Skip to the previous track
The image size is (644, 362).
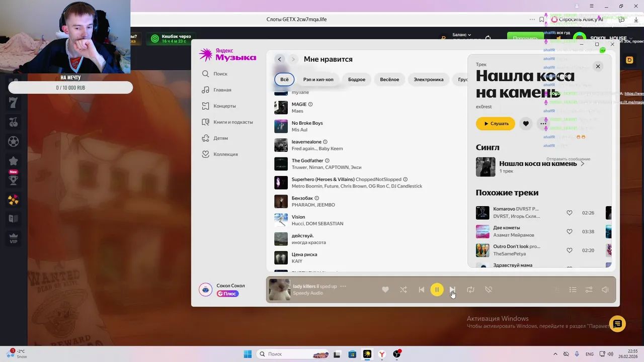click(422, 290)
